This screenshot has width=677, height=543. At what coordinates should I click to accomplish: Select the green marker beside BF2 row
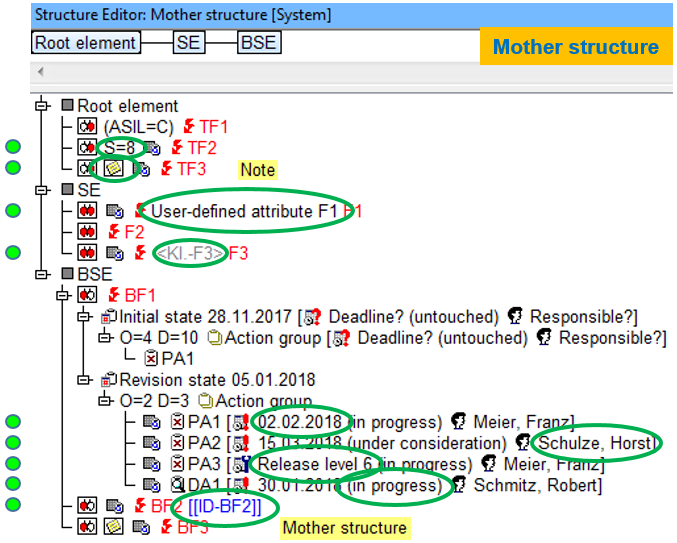pos(13,506)
